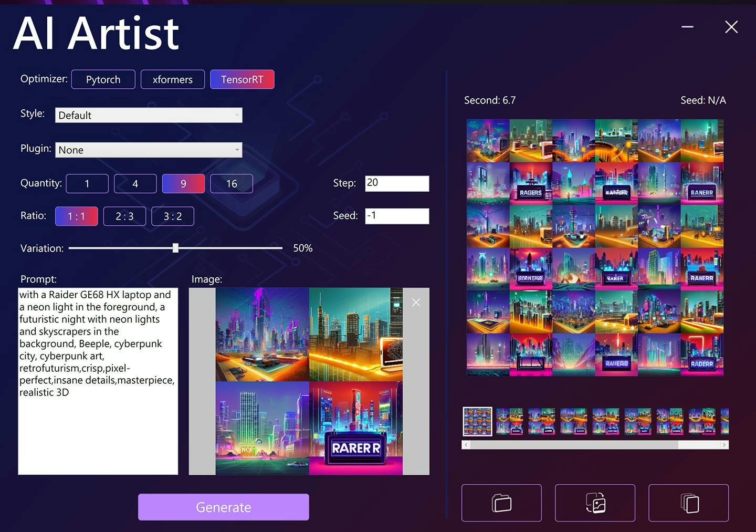Choose Quantity 16
This screenshot has width=756, height=532.
click(x=232, y=183)
